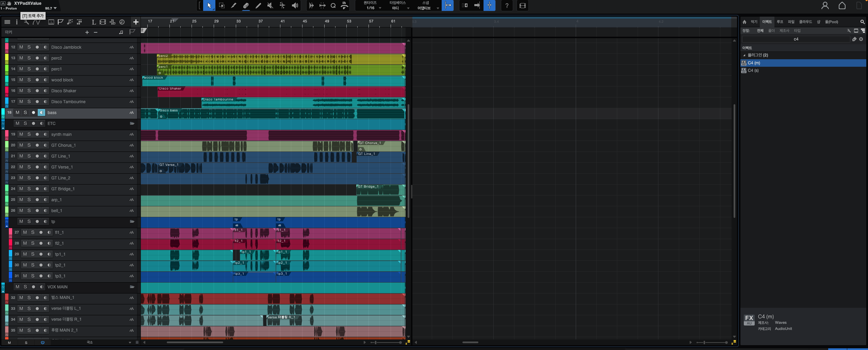The width and height of the screenshot is (868, 350).
Task: Click the add track plus button
Action: (x=136, y=22)
